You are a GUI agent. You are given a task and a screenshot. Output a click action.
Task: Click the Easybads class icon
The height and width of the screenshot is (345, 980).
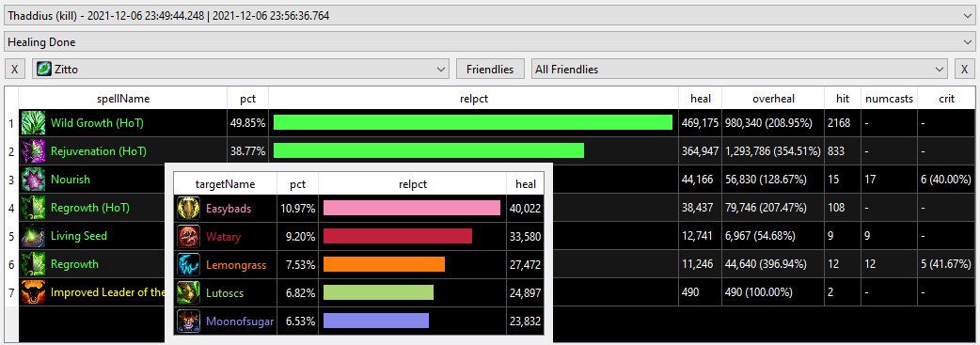pos(188,208)
